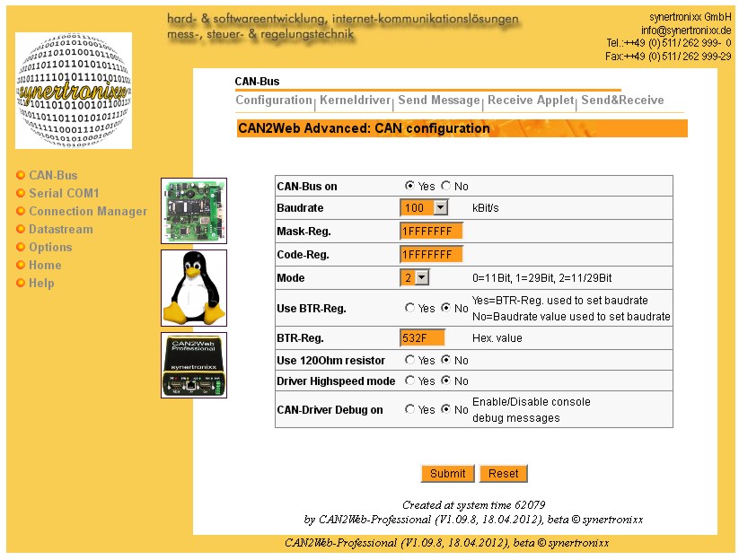Switch to the Kerneldriver tab
This screenshot has height=560, width=739.
[x=356, y=101]
